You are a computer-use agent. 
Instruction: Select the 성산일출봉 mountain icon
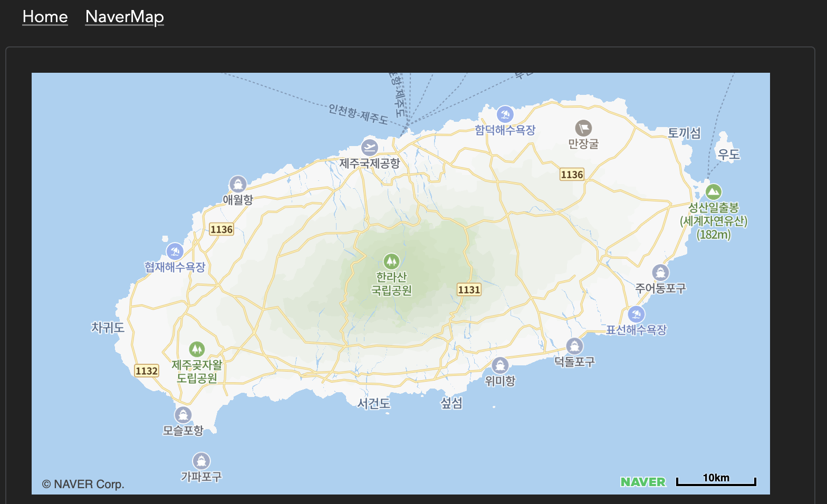[x=714, y=192]
